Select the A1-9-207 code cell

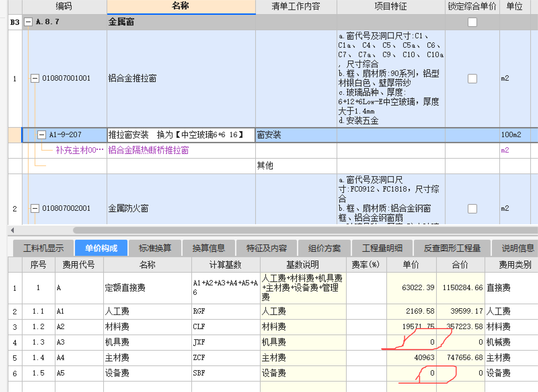click(65, 135)
